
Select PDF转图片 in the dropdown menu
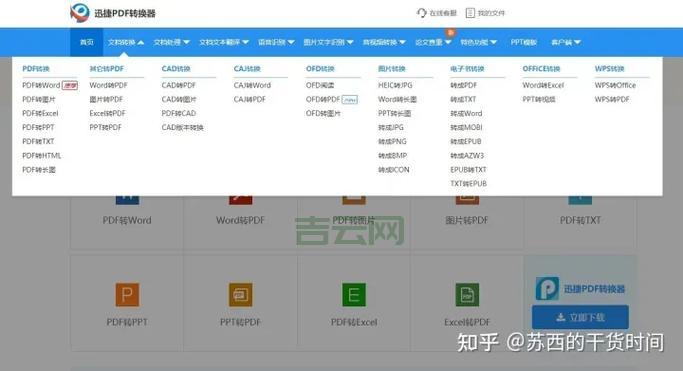tap(39, 99)
